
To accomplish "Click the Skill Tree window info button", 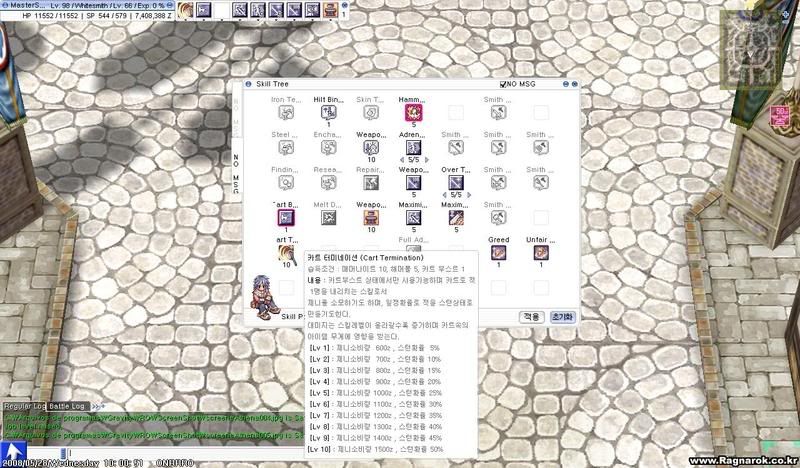I will tap(248, 84).
